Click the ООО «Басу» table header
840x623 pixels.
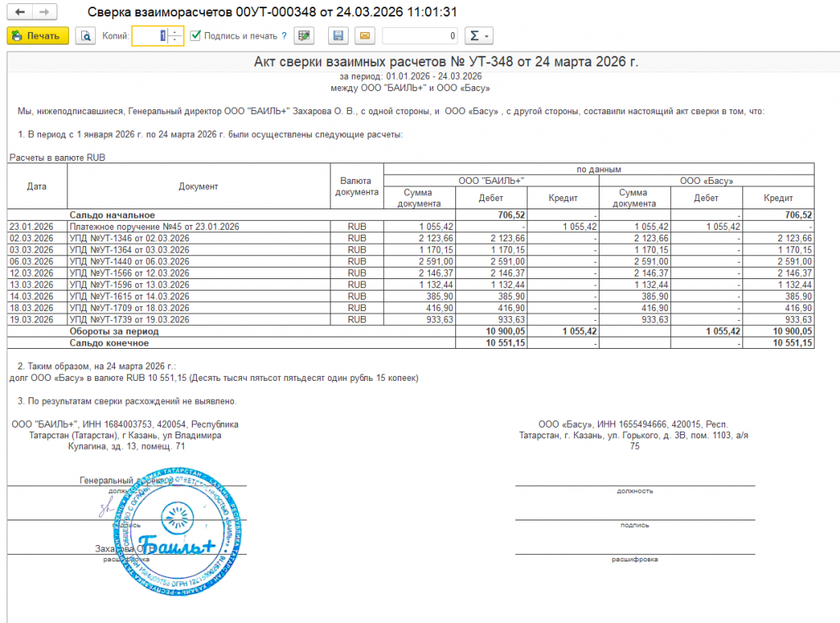(706, 181)
